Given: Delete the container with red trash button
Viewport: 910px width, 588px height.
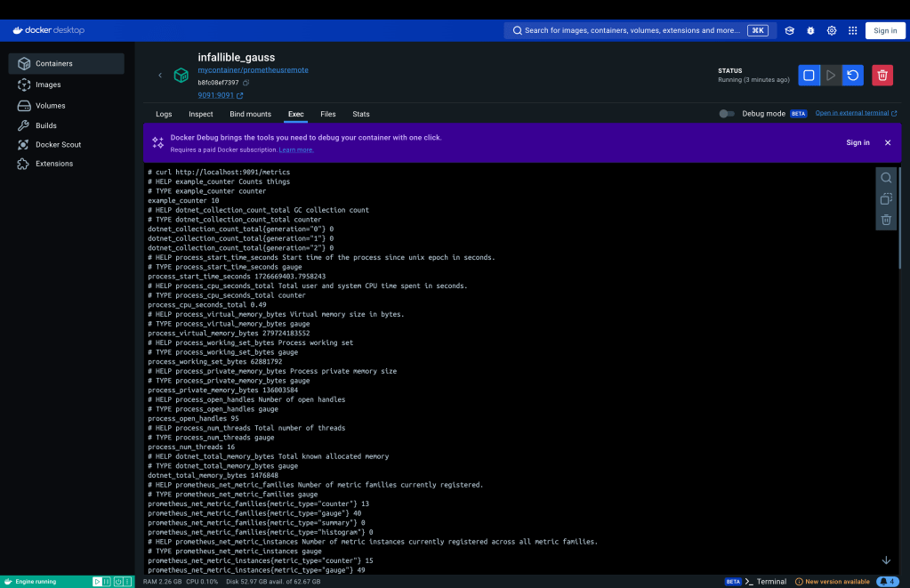Looking at the screenshot, I should coord(882,76).
